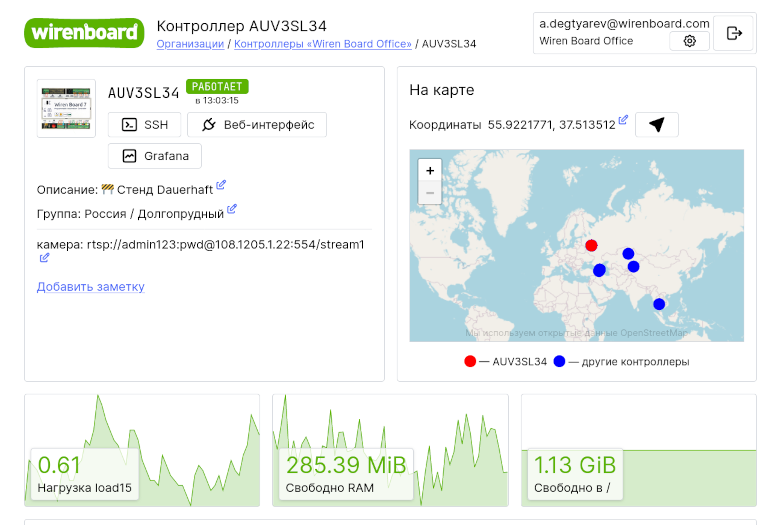Image resolution: width=781 pixels, height=525 pixels.
Task: Open Контроллеры «Wiren Board Office» breadcrumb link
Action: [x=323, y=44]
